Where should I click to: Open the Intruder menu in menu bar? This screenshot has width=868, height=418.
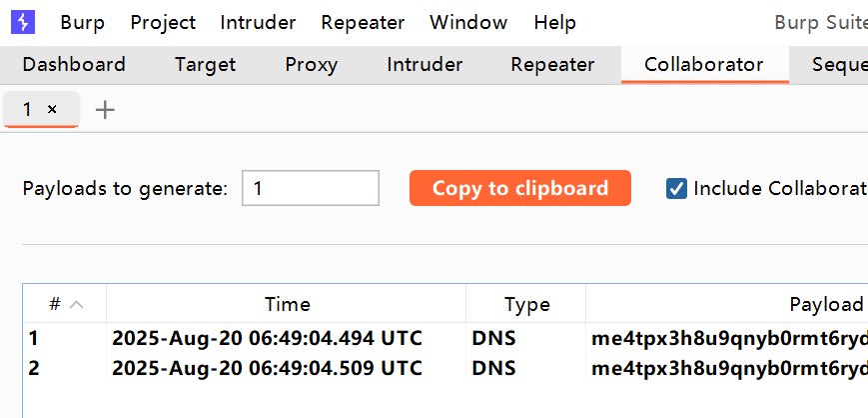[258, 23]
